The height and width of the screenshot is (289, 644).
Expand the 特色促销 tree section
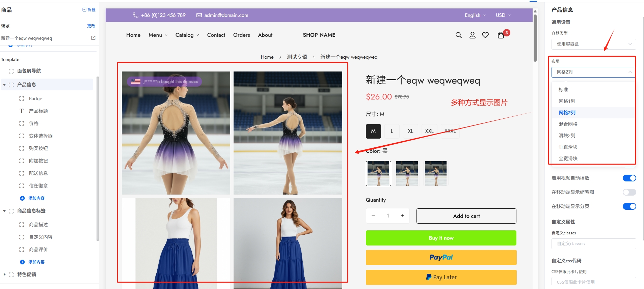(4, 274)
